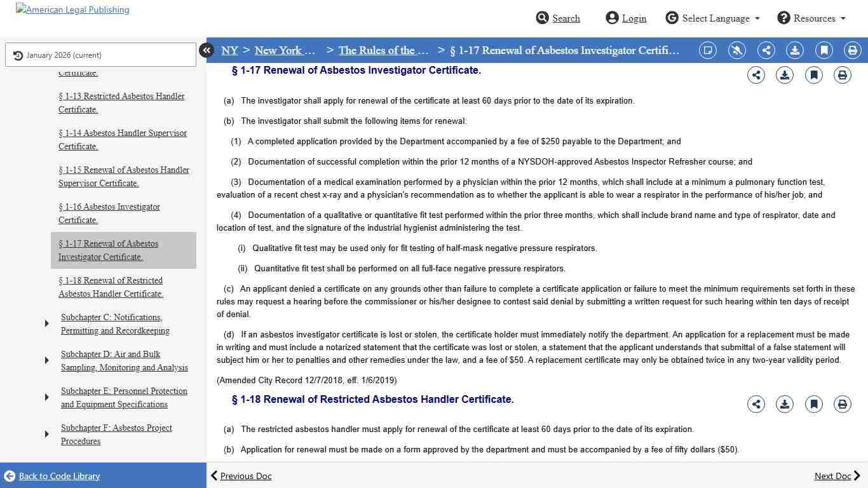Share the current document from the top toolbar
This screenshot has height=488, width=868.
pos(766,50)
